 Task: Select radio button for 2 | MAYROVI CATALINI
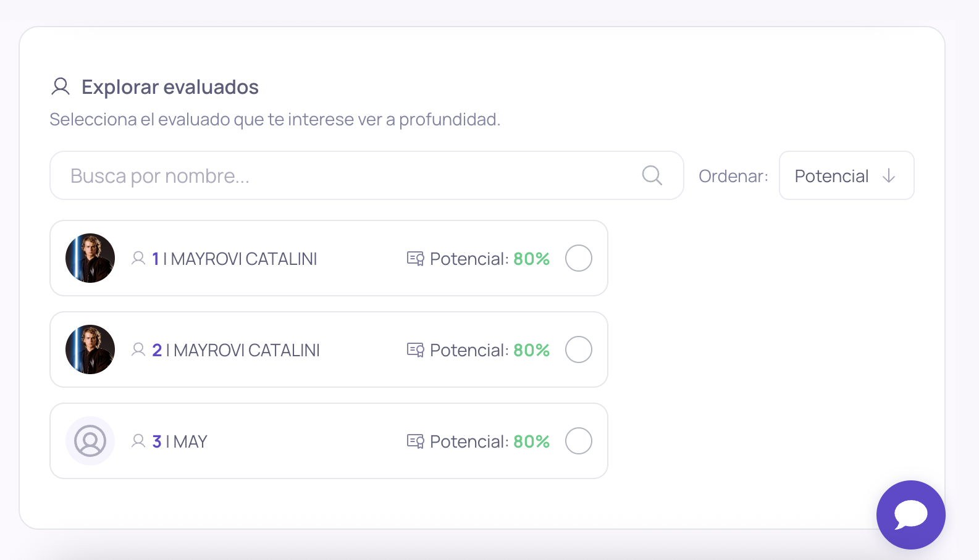click(579, 349)
